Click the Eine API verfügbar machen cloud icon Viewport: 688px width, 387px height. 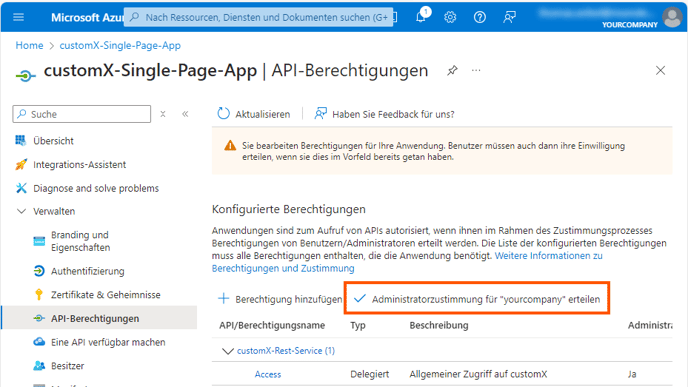pyautogui.click(x=39, y=342)
